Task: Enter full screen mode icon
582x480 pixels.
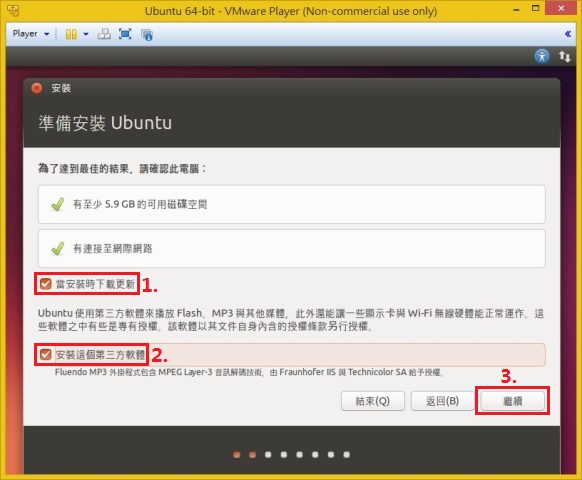Action: pyautogui.click(x=125, y=34)
